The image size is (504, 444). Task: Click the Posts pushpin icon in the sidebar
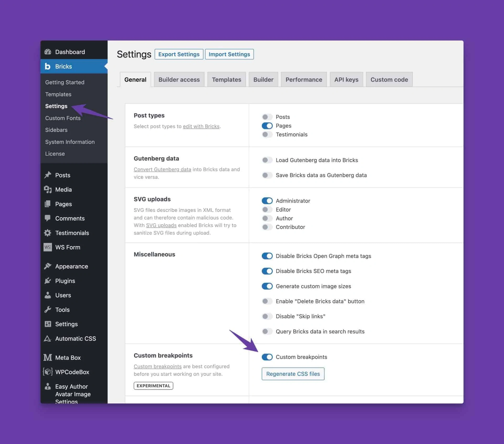48,175
